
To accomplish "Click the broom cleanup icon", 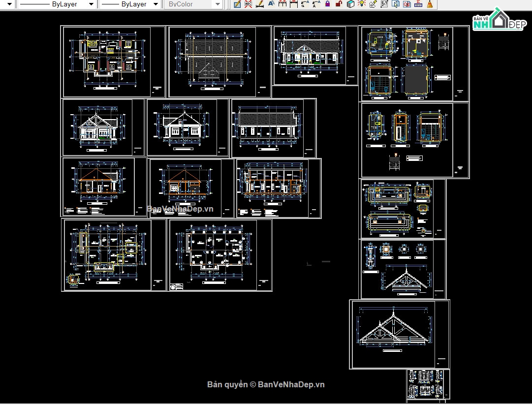I will [430, 4].
